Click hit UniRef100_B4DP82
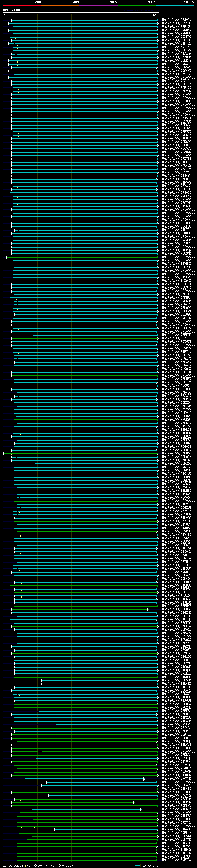 click(177, 802)
